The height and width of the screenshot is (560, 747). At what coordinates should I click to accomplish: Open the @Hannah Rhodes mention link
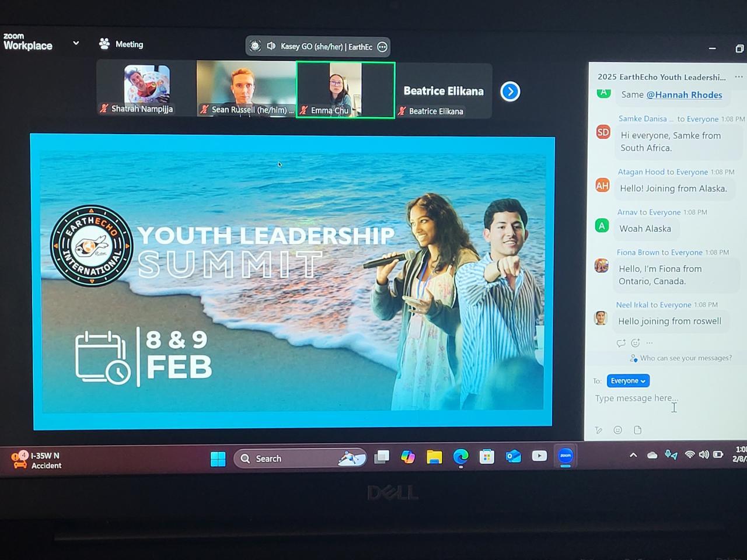(x=684, y=94)
